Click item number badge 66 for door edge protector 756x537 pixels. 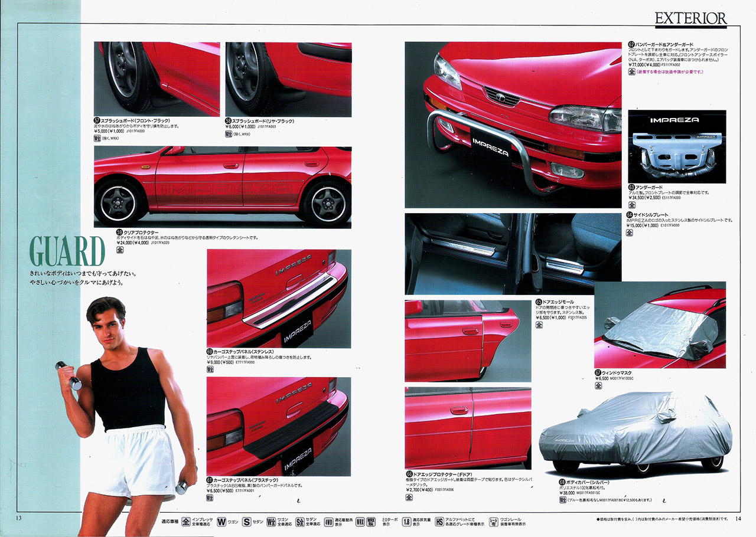tap(409, 474)
